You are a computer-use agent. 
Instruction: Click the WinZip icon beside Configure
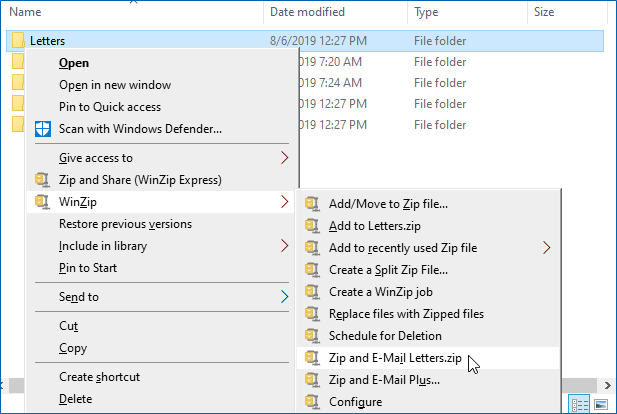point(312,402)
